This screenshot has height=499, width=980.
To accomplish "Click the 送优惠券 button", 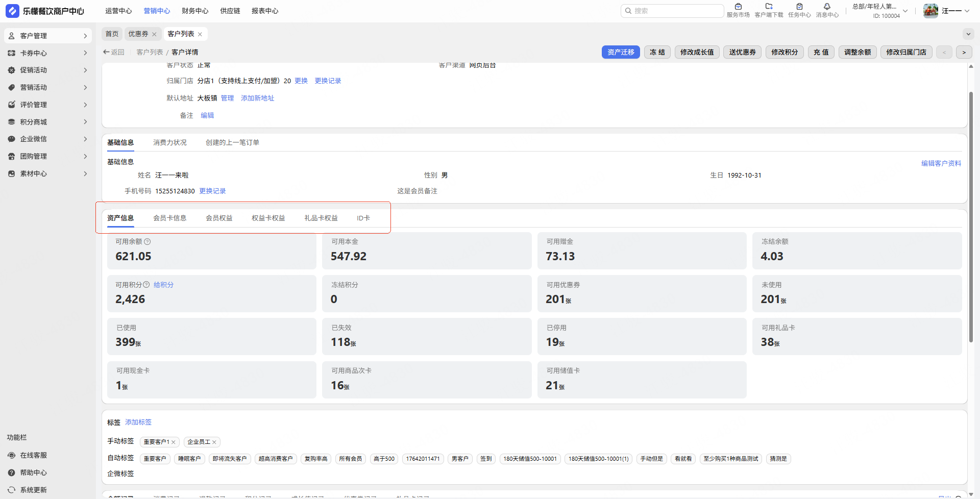I will [x=743, y=52].
